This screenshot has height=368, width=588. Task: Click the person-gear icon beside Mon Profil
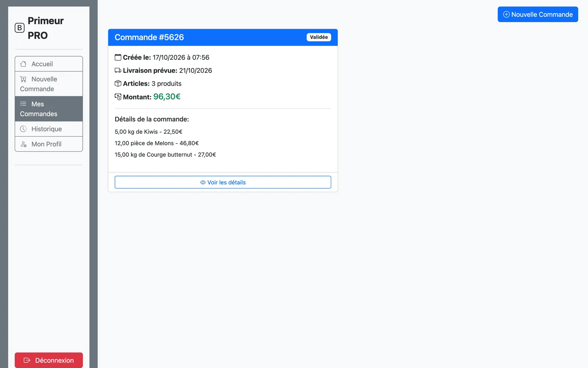pyautogui.click(x=23, y=144)
